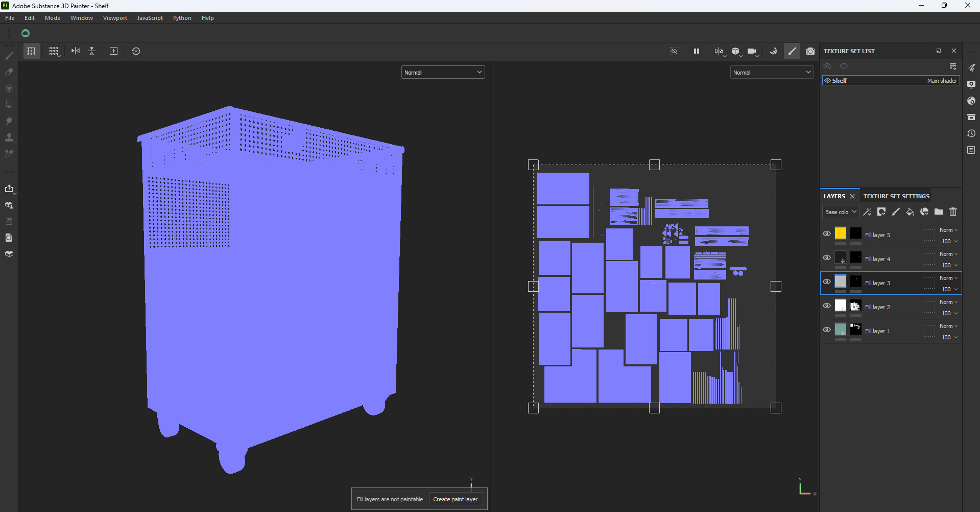Open the 3D viewport Normal channel dropdown
The height and width of the screenshot is (512, 980).
[x=443, y=73]
